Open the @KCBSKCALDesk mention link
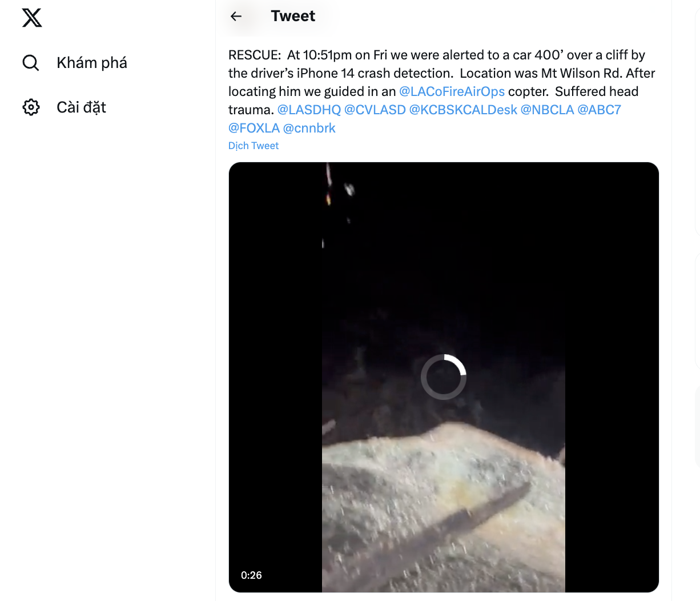Viewport: 700px width, 601px height. coord(463,110)
